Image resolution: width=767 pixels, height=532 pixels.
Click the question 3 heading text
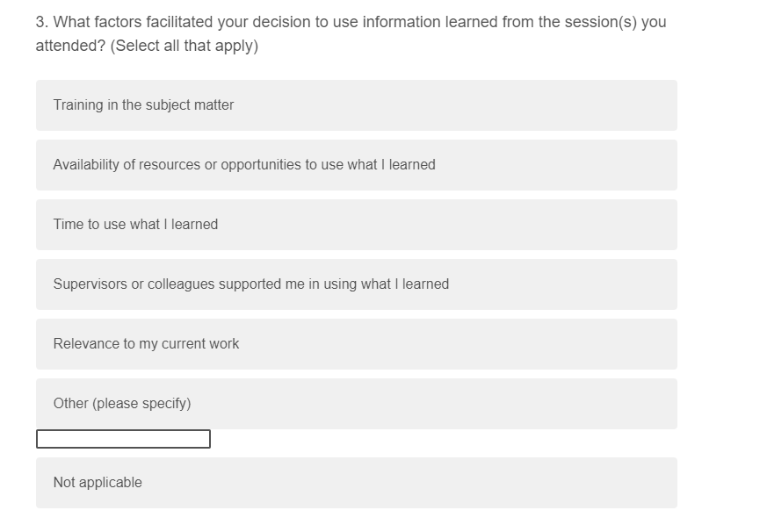351,22
